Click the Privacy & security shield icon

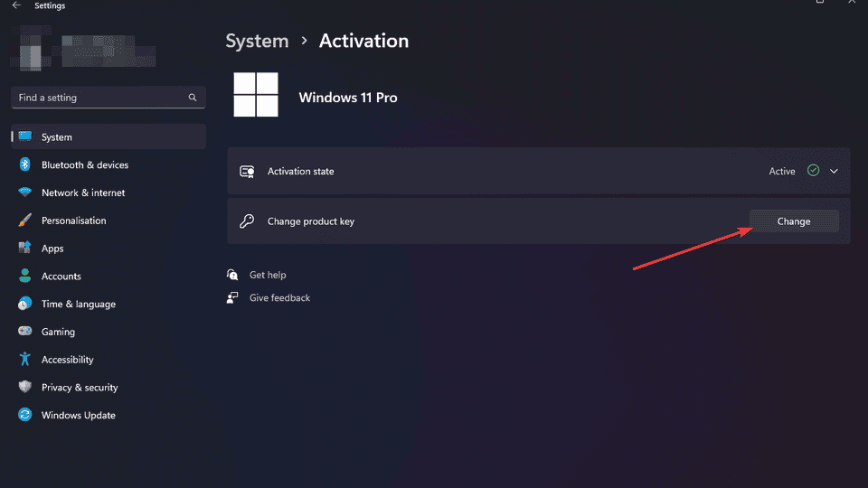coord(25,387)
